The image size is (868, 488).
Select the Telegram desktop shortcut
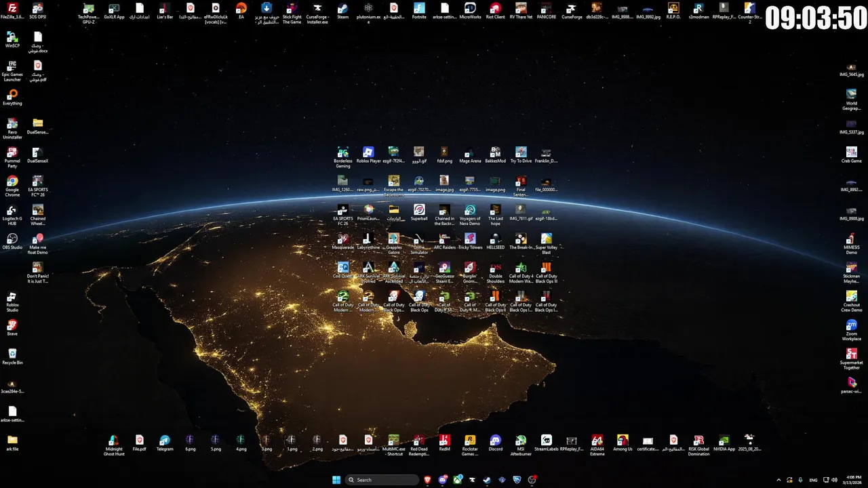[165, 443]
